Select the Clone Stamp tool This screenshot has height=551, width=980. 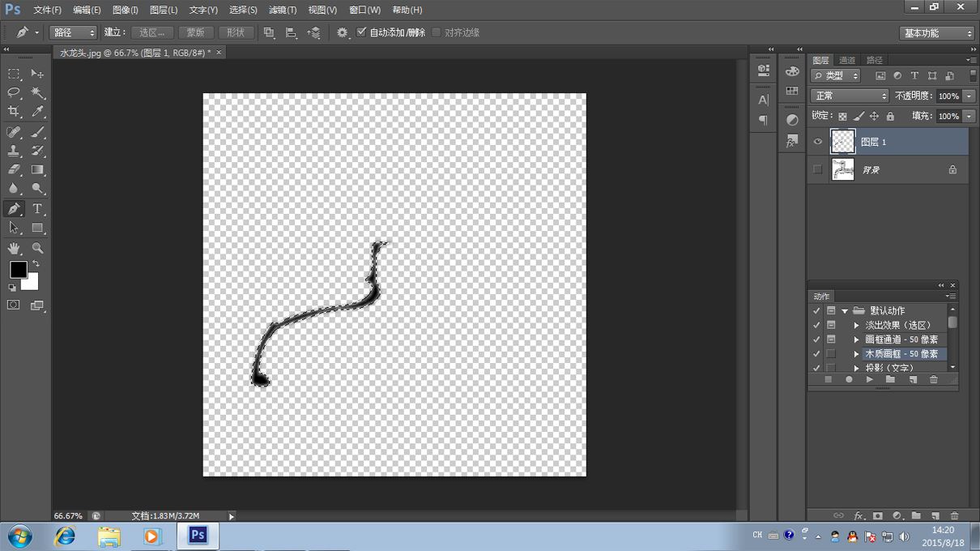click(x=14, y=151)
